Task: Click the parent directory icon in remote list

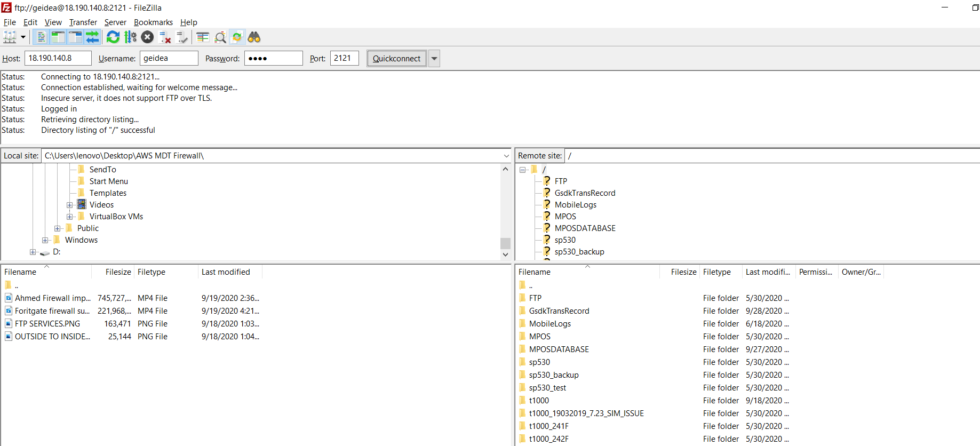Action: pos(522,285)
